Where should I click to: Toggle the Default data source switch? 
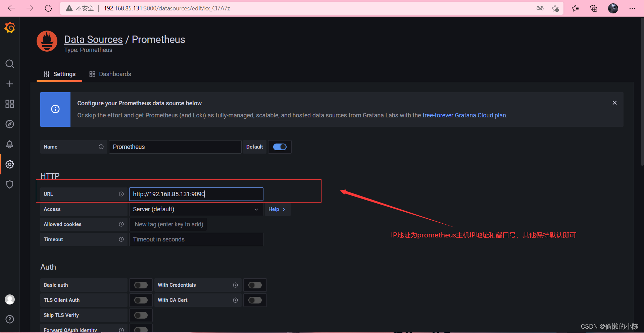[280, 147]
